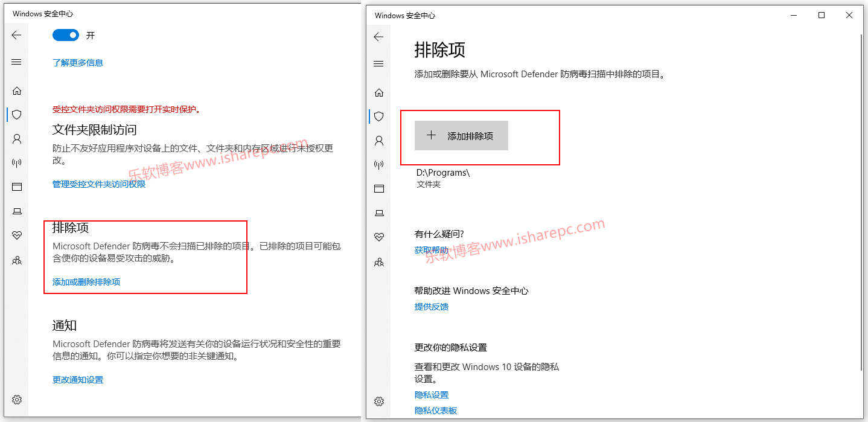Maximize the right Windows 安全中心 window

(822, 15)
